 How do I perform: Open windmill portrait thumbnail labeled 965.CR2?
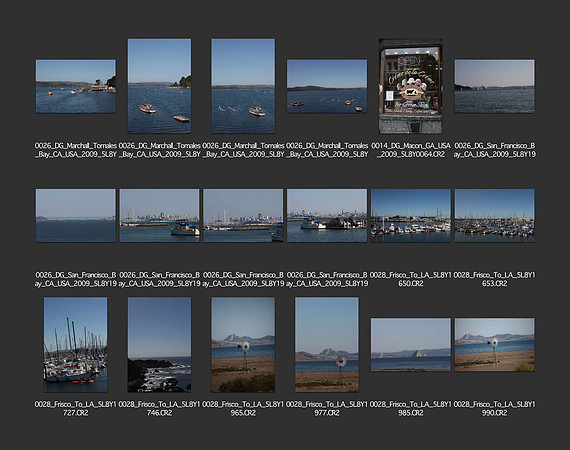click(x=243, y=345)
